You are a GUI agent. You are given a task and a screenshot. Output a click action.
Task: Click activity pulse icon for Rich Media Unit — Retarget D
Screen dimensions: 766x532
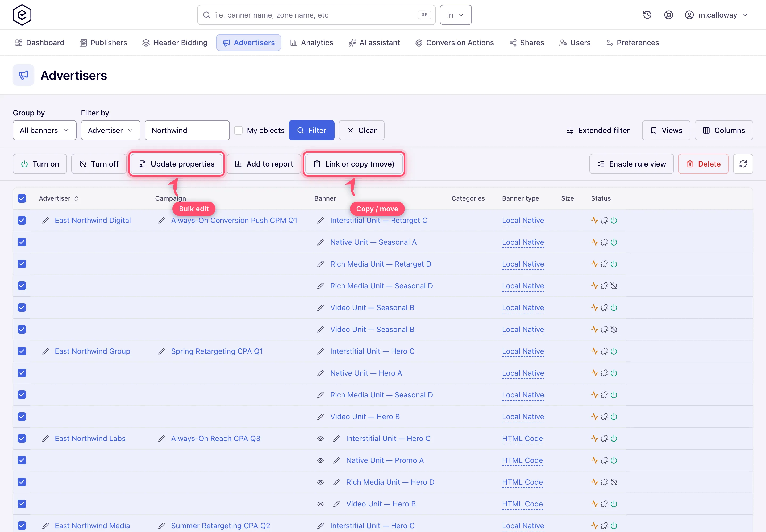pos(594,264)
